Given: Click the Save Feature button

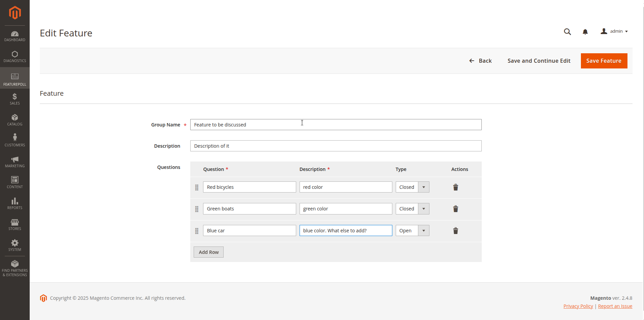Looking at the screenshot, I should pos(604,61).
